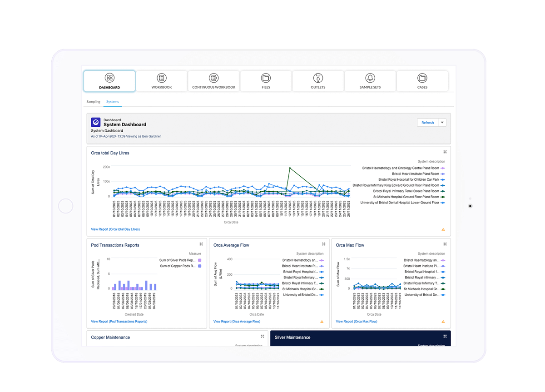Click warning icon in Orca Average Flow
This screenshot has height=392, width=545.
pyautogui.click(x=322, y=322)
